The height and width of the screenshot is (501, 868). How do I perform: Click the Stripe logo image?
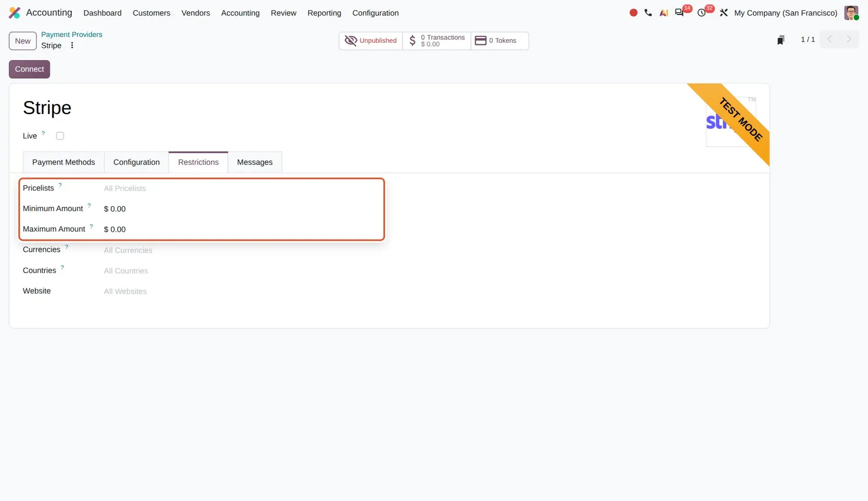730,122
